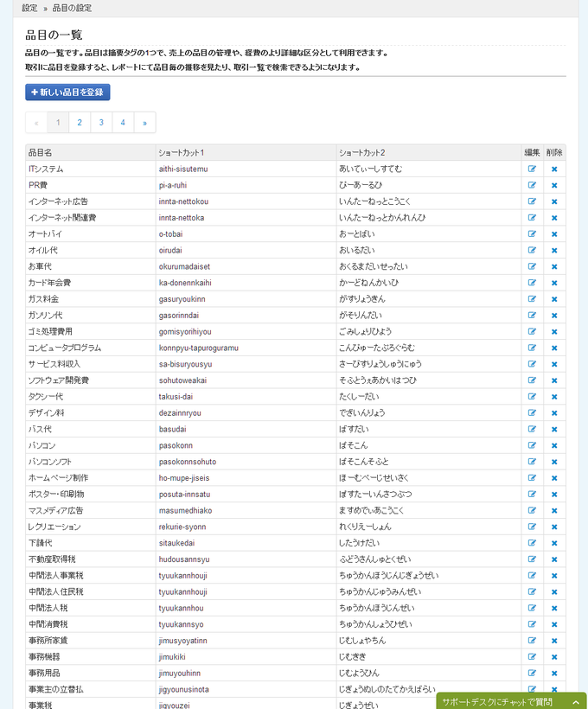
Task: Select shortcut text jimusyoyatinn
Action: tap(182, 641)
